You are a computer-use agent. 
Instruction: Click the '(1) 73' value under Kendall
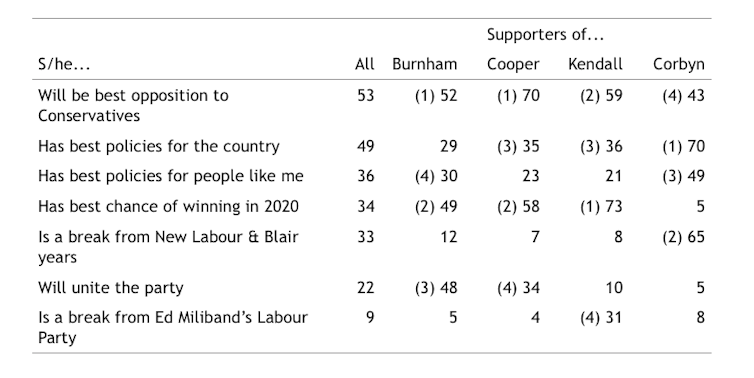(x=601, y=207)
